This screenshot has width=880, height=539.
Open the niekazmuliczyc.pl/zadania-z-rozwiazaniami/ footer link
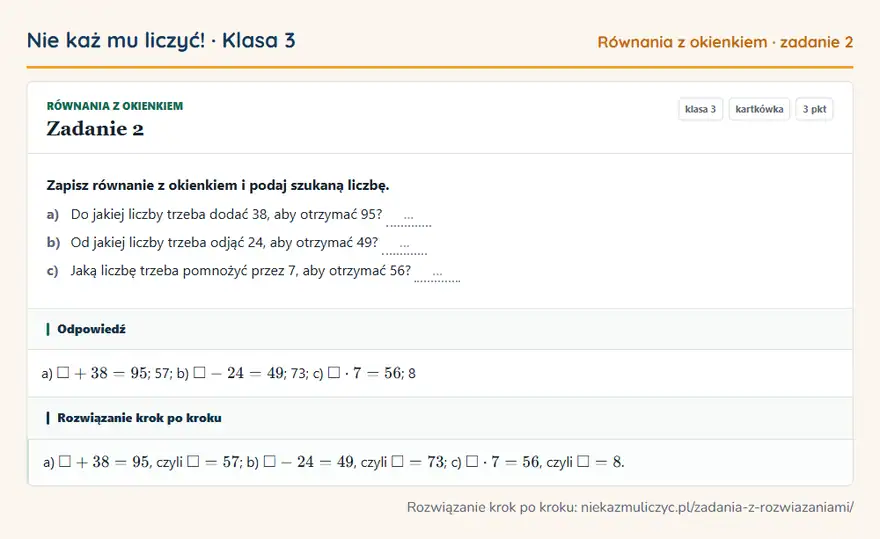717,508
